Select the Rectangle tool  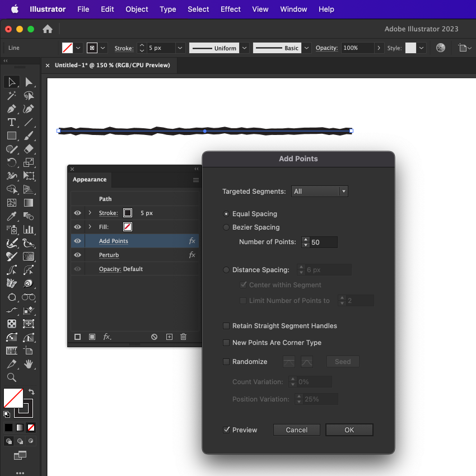12,136
